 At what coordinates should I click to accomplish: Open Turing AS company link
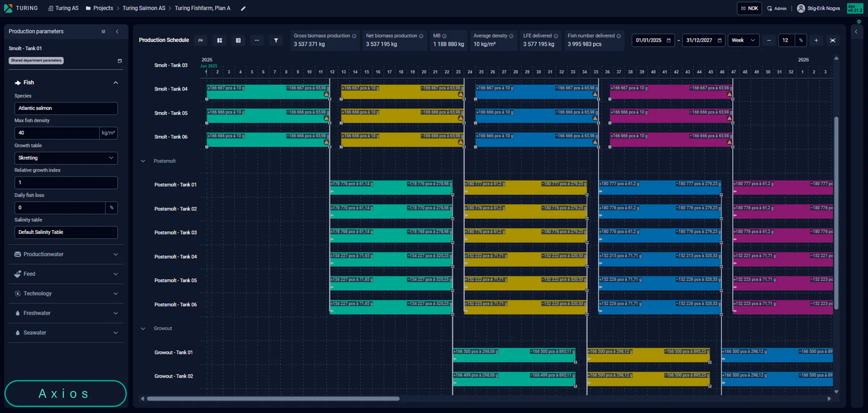point(63,8)
